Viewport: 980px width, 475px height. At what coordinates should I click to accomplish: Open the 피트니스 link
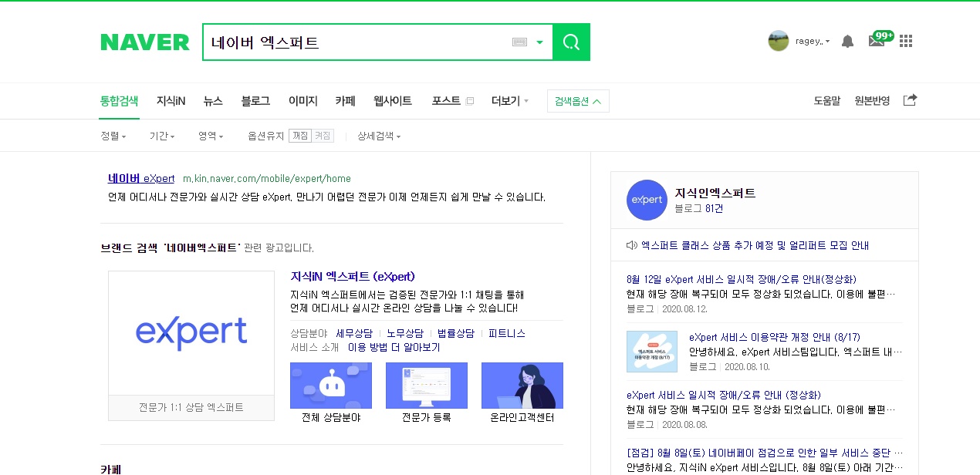coord(507,333)
